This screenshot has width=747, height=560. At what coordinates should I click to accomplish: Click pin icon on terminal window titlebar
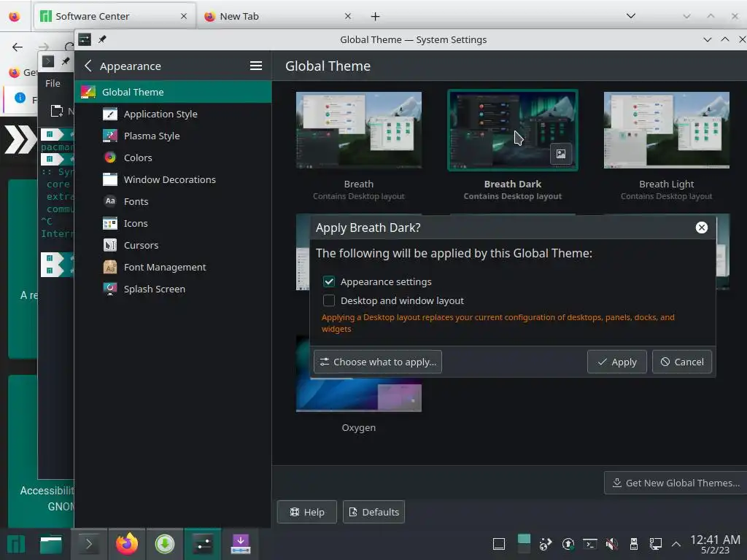click(66, 61)
